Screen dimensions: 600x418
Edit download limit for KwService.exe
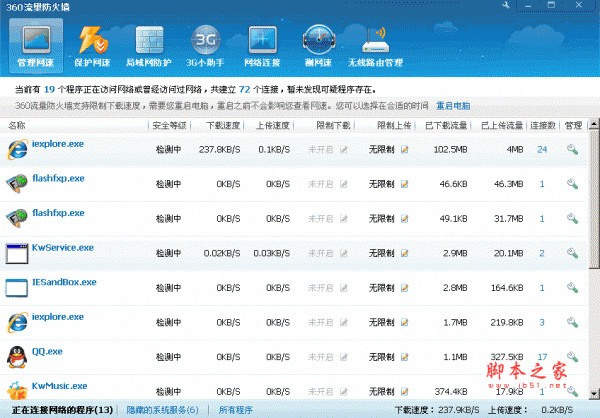(344, 253)
